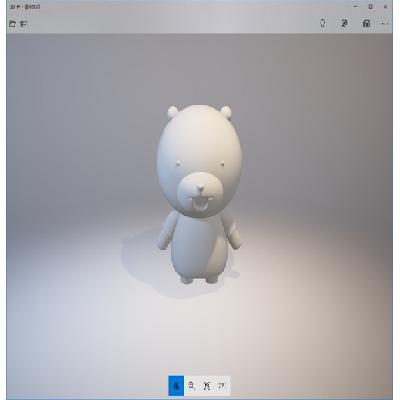Select the highlighted blue model view button
This screenshot has height=400, width=400.
[176, 386]
